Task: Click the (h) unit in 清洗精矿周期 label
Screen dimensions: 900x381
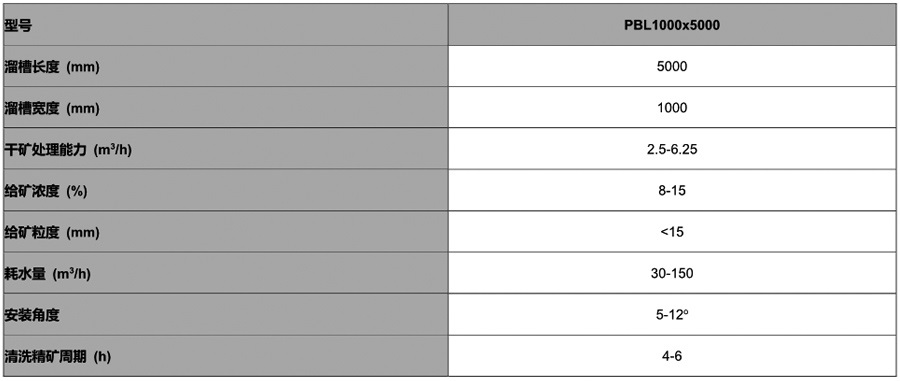Action: point(102,357)
